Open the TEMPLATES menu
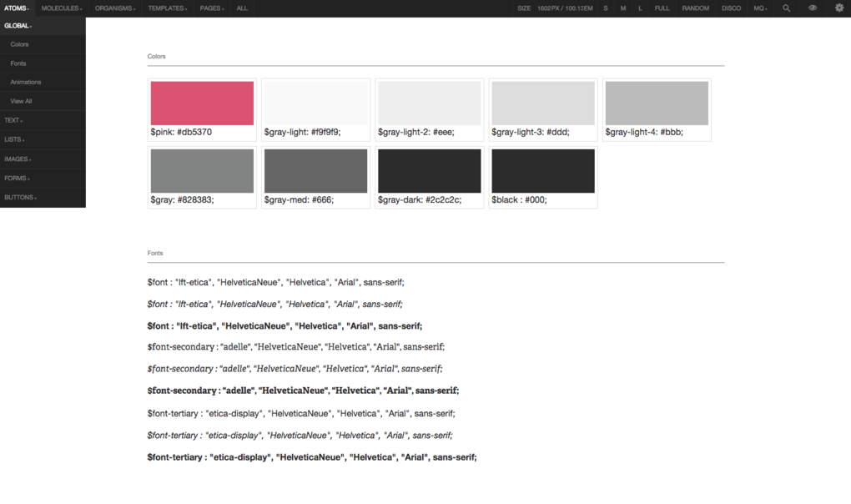The width and height of the screenshot is (851, 504). coord(168,8)
